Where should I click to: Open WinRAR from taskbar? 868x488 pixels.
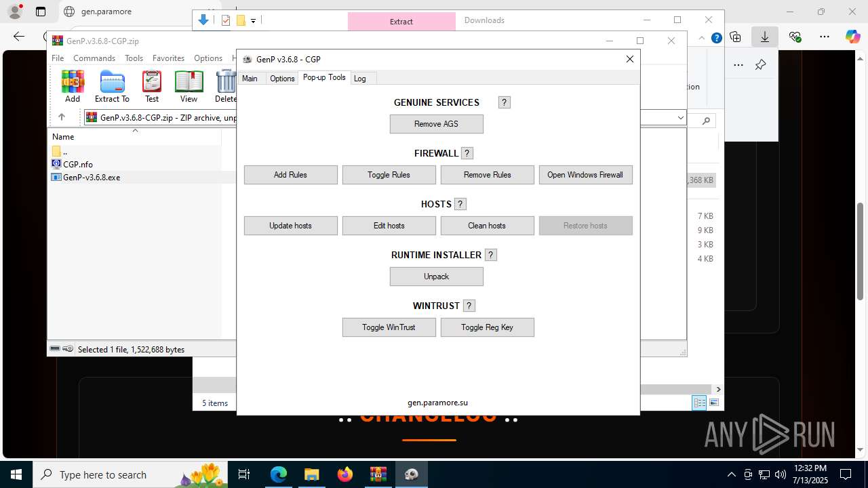point(378,474)
